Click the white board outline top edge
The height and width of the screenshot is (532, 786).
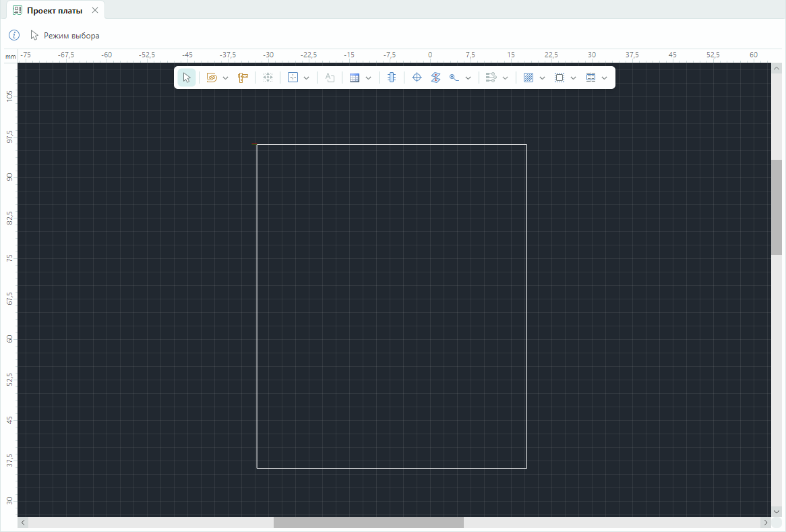pos(392,145)
